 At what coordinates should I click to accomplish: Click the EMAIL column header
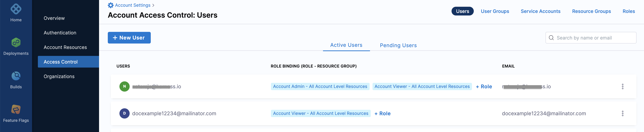[508, 66]
